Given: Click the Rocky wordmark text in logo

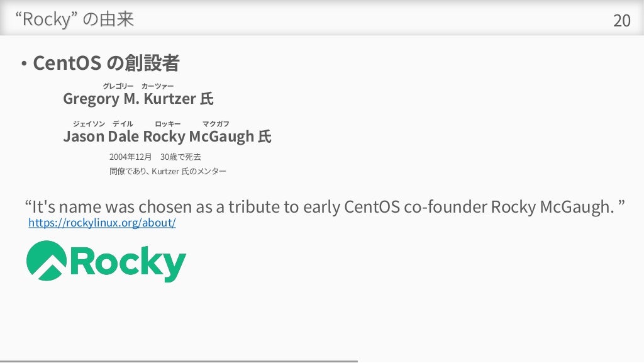Looking at the screenshot, I should tap(128, 264).
